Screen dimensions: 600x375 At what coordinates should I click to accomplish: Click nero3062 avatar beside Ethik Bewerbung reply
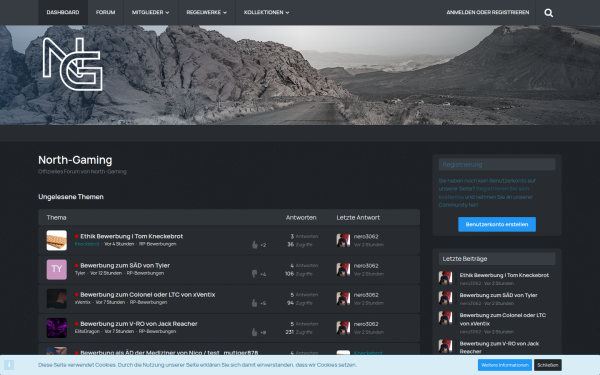tap(343, 240)
